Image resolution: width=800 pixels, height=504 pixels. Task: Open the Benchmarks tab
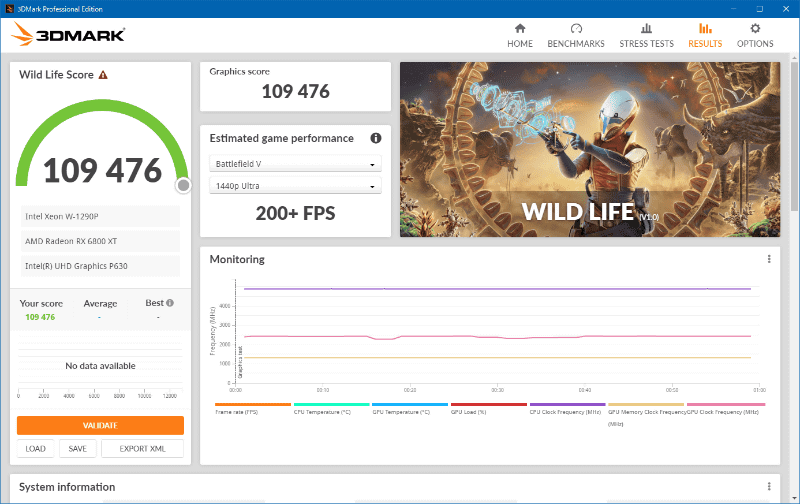coord(576,36)
